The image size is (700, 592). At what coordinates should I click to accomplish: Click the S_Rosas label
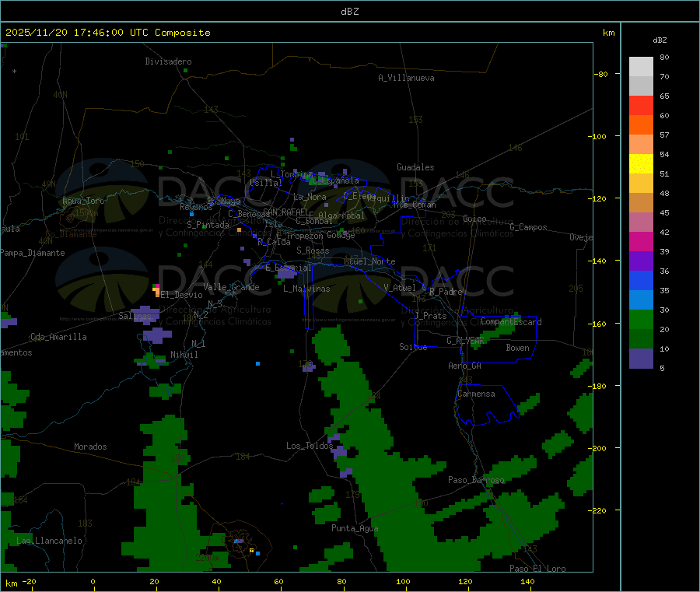(313, 250)
